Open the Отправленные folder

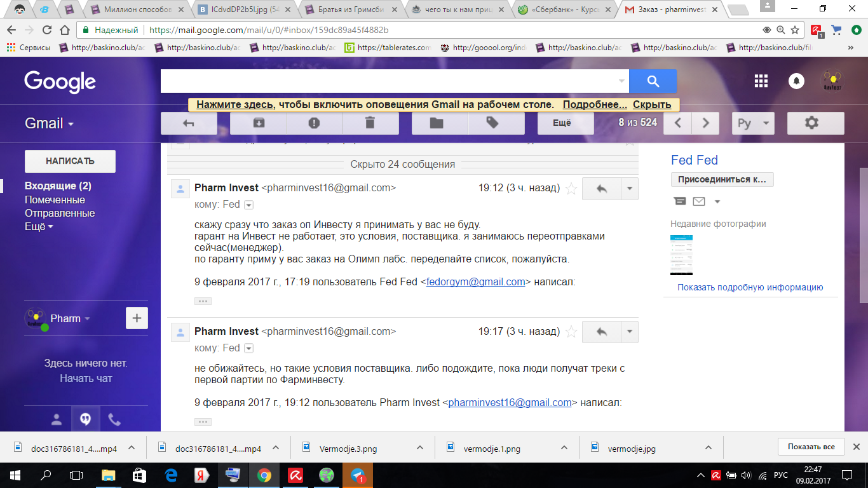(x=60, y=213)
